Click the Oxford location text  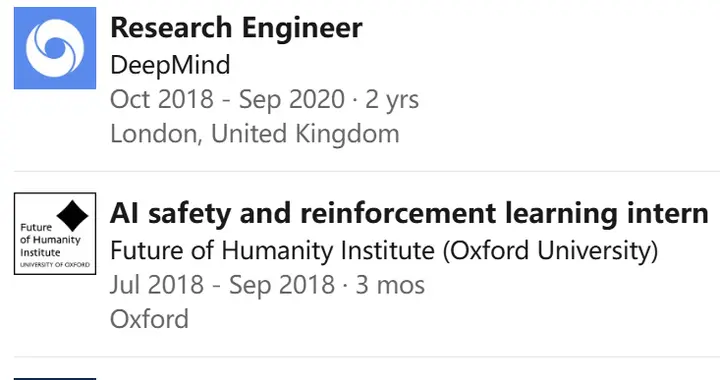[x=149, y=319]
